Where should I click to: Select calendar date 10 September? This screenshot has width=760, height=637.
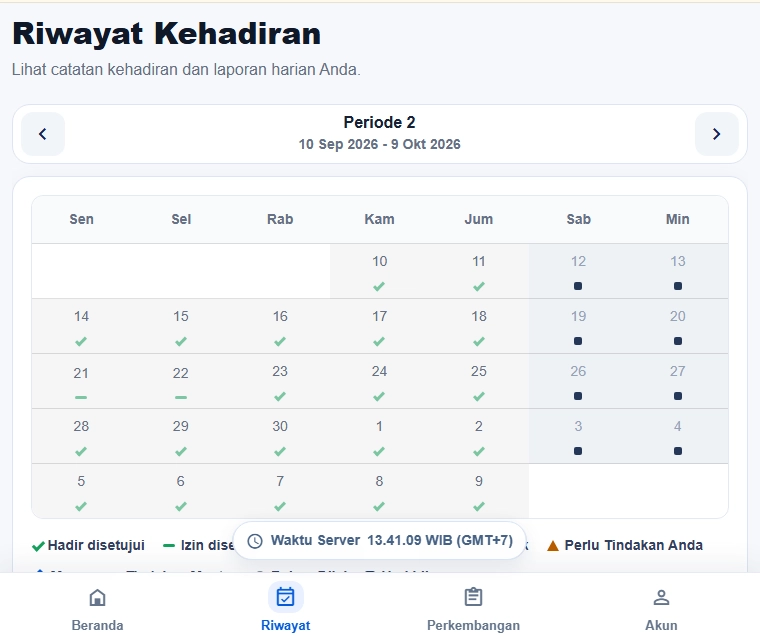pyautogui.click(x=380, y=271)
